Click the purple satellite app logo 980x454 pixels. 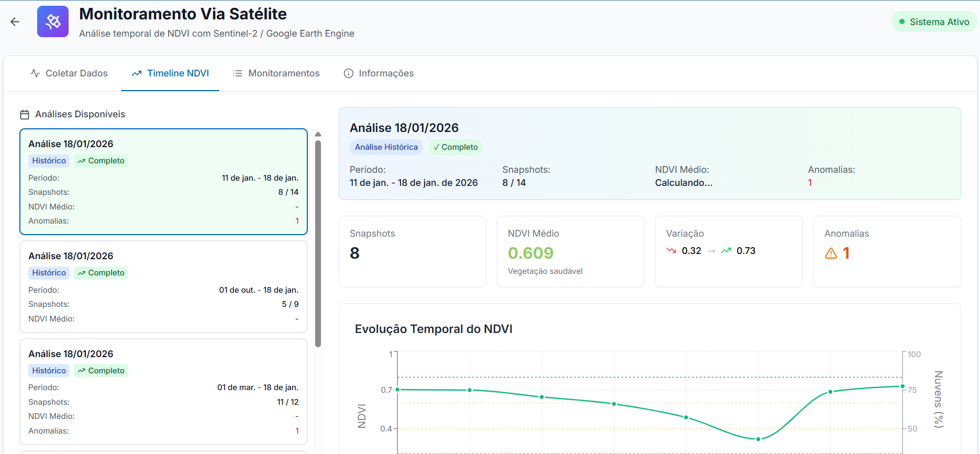click(x=53, y=21)
